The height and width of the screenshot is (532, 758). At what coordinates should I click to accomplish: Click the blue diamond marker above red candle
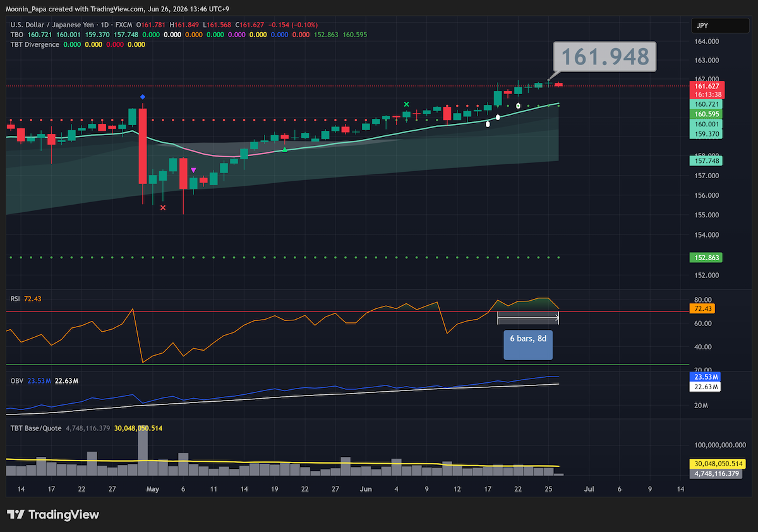click(x=143, y=97)
